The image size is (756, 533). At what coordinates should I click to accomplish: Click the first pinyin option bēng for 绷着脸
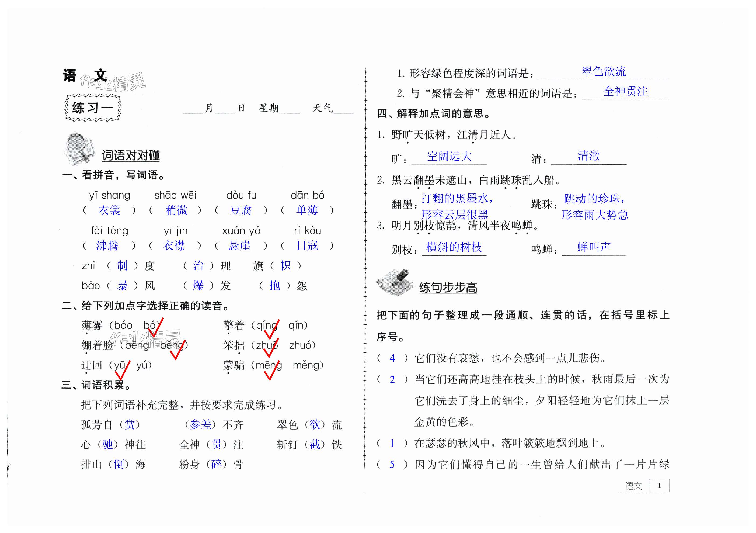[x=137, y=345]
